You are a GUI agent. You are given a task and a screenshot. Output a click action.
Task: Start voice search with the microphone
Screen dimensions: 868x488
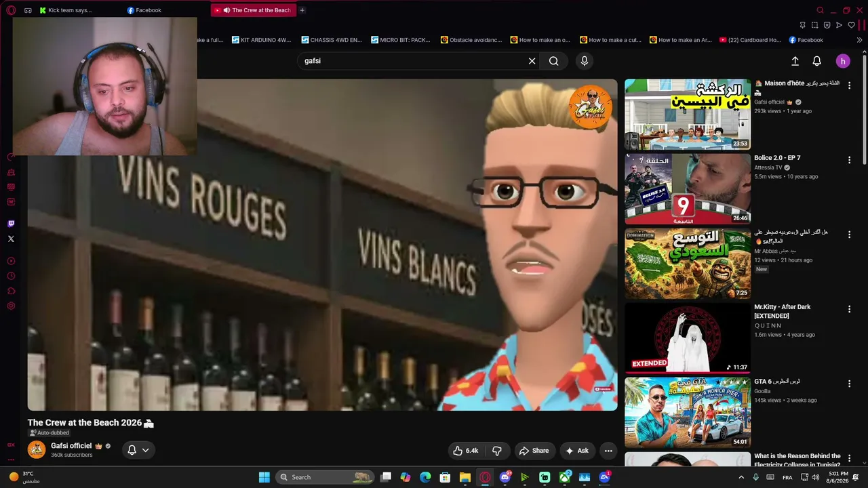585,61
